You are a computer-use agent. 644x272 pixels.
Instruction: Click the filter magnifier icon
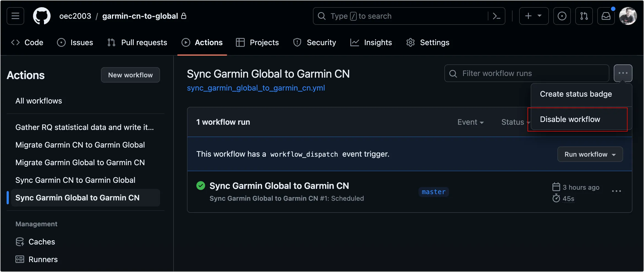coord(453,74)
